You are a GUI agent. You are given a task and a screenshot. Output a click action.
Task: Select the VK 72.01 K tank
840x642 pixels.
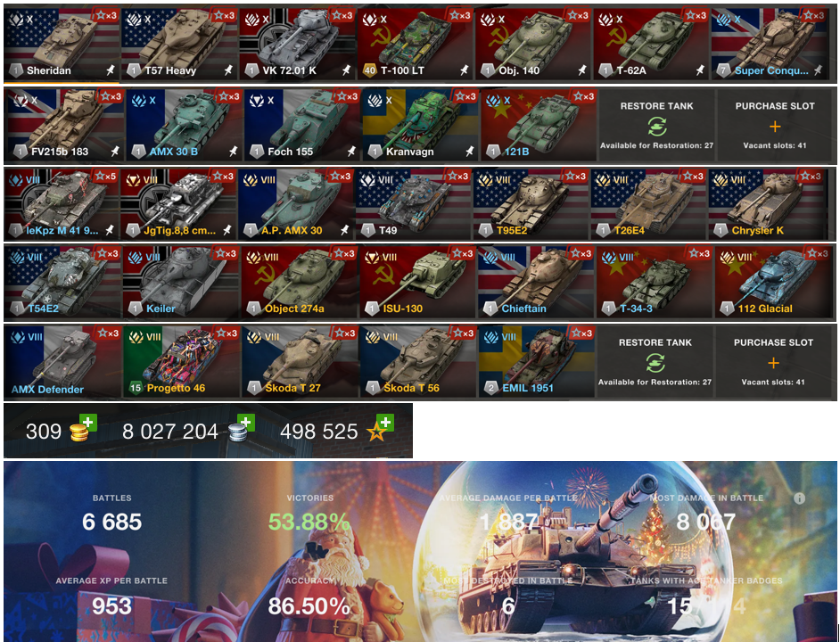(297, 44)
